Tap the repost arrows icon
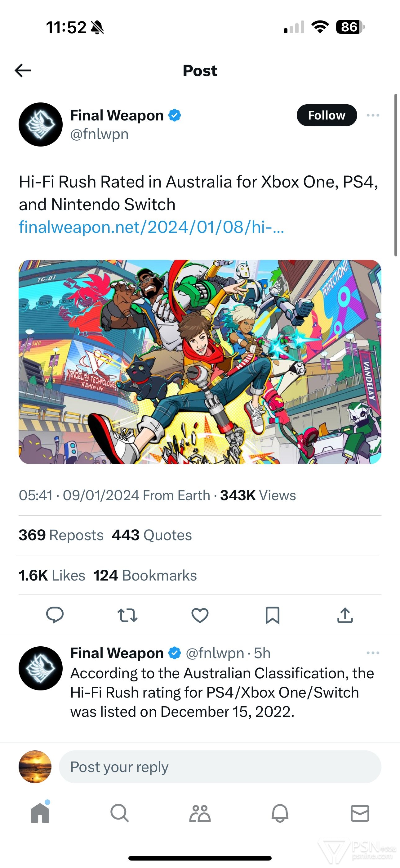The image size is (400, 868). point(127,615)
